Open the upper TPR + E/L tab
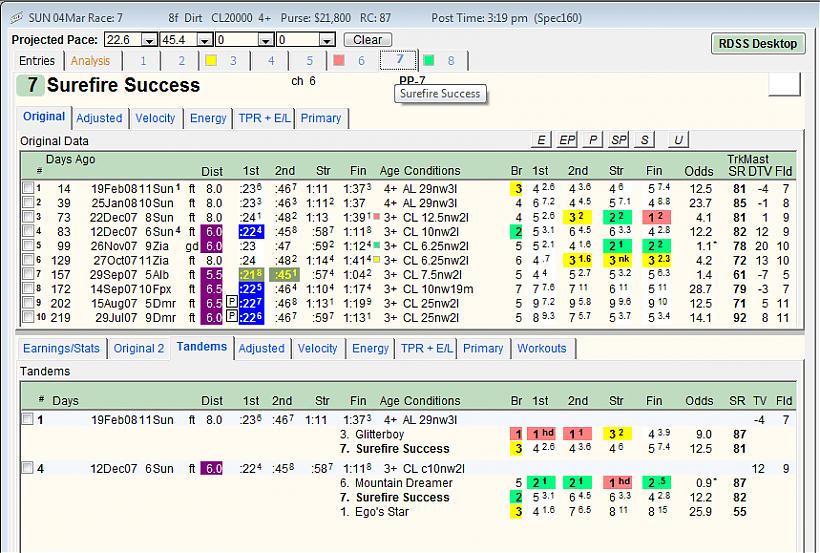 tap(264, 118)
